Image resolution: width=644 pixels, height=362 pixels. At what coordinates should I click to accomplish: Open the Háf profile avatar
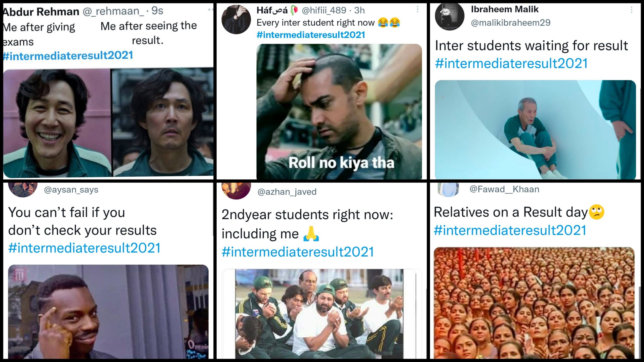point(236,19)
